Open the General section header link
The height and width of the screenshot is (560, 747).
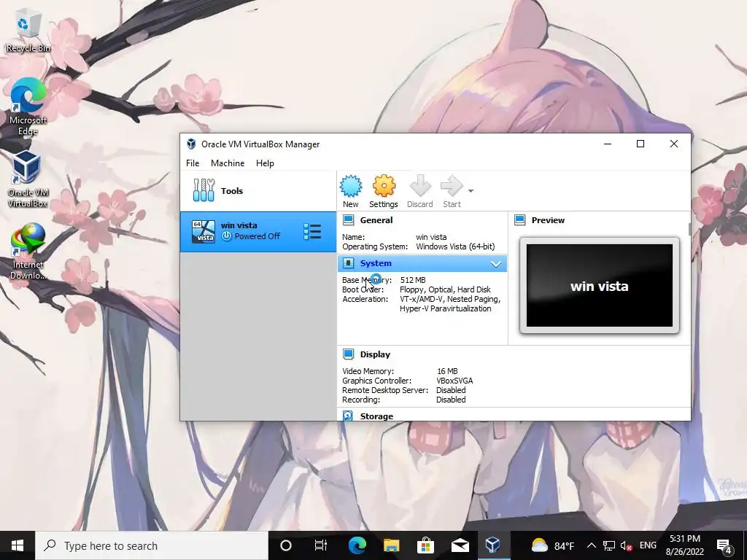(x=376, y=220)
